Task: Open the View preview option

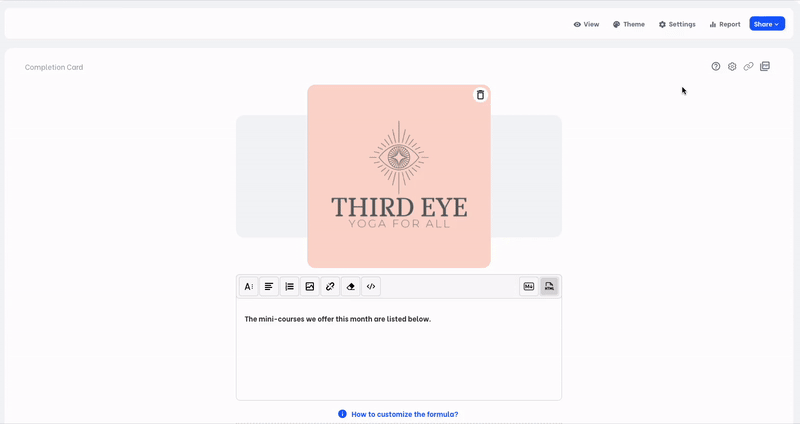Action: tap(586, 24)
